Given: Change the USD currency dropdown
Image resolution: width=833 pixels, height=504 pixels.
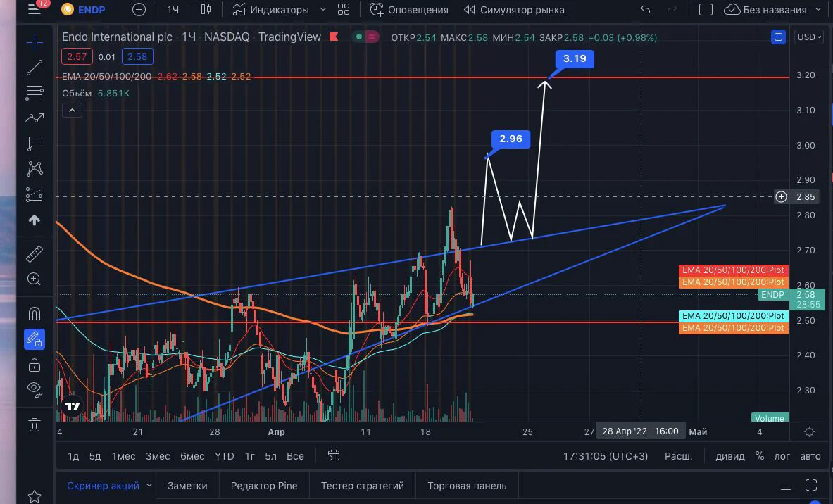Looking at the screenshot, I should (809, 37).
